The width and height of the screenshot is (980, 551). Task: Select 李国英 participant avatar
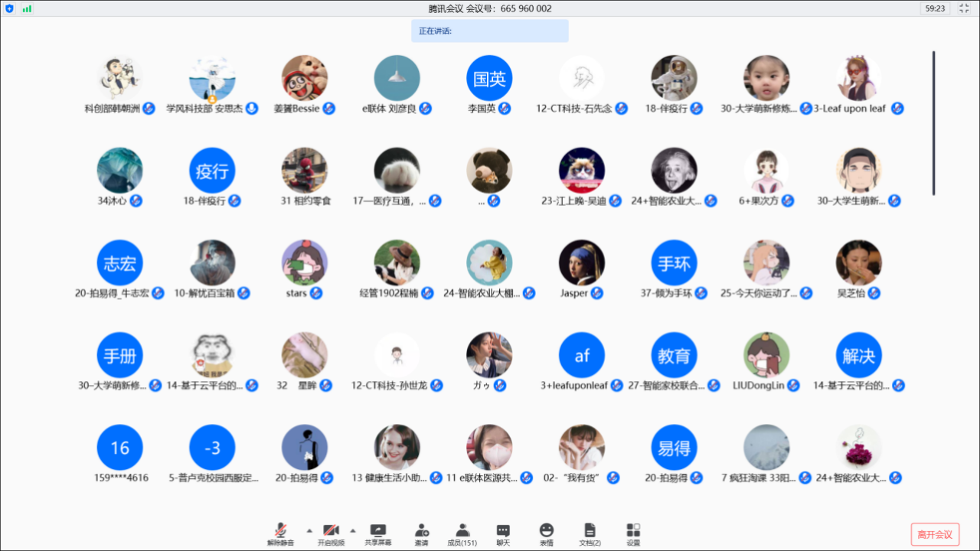tap(489, 78)
